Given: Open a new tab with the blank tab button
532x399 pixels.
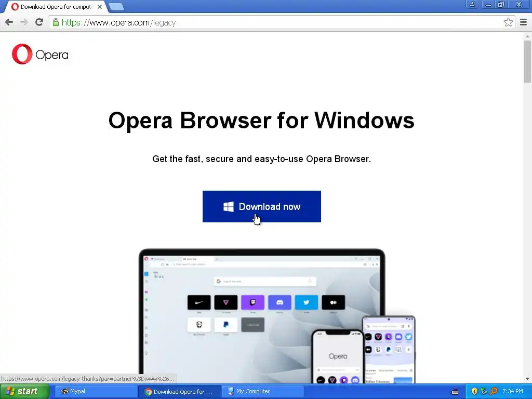Looking at the screenshot, I should [x=116, y=7].
